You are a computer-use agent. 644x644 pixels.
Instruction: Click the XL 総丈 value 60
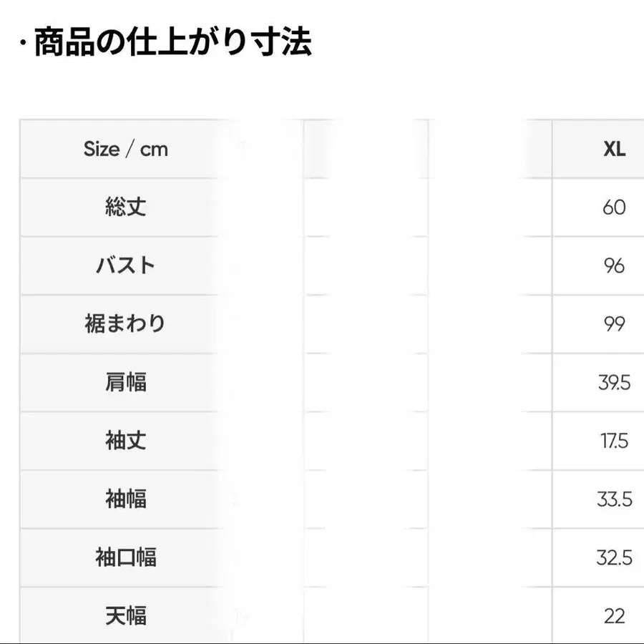click(614, 207)
